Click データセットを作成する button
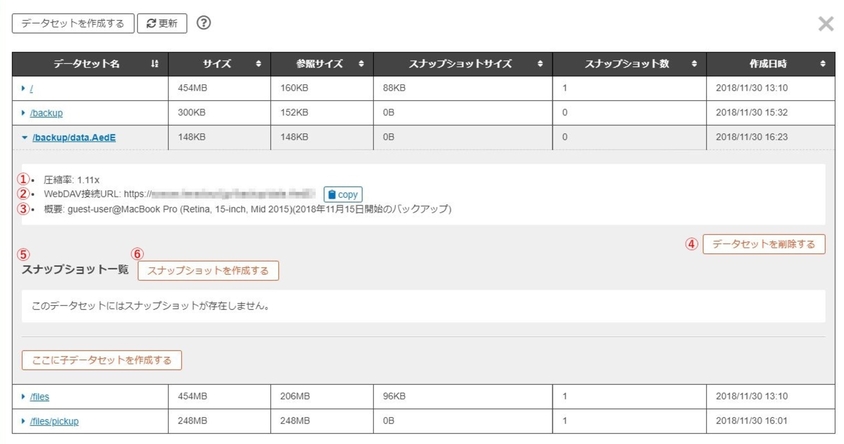 (x=71, y=23)
